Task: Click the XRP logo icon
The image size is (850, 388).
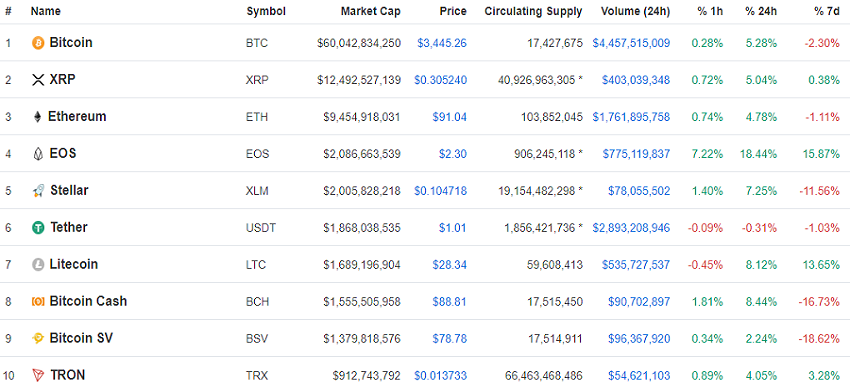Action: tap(38, 80)
